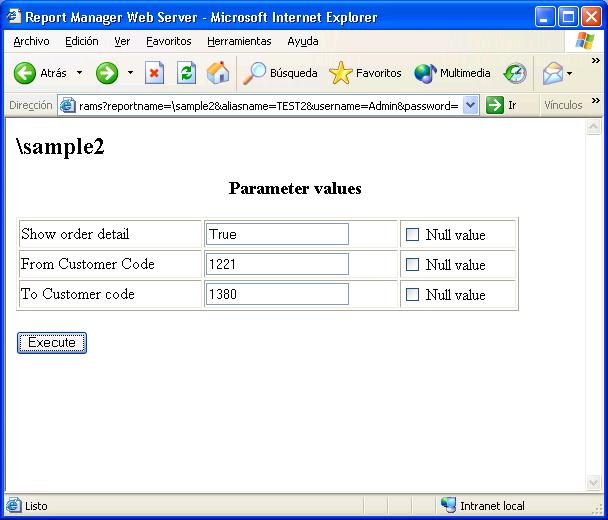Stop page loading with the red X icon
Image resolution: width=608 pixels, height=520 pixels.
point(154,73)
